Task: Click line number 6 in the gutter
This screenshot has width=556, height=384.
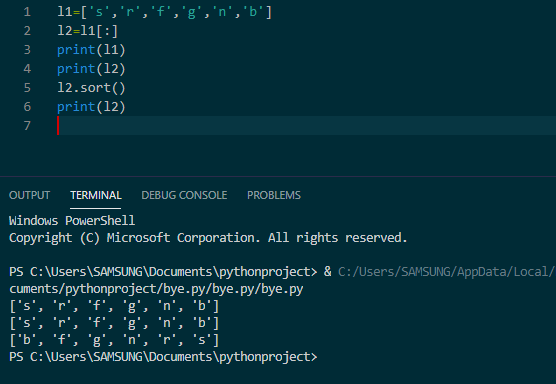Action: click(x=27, y=107)
